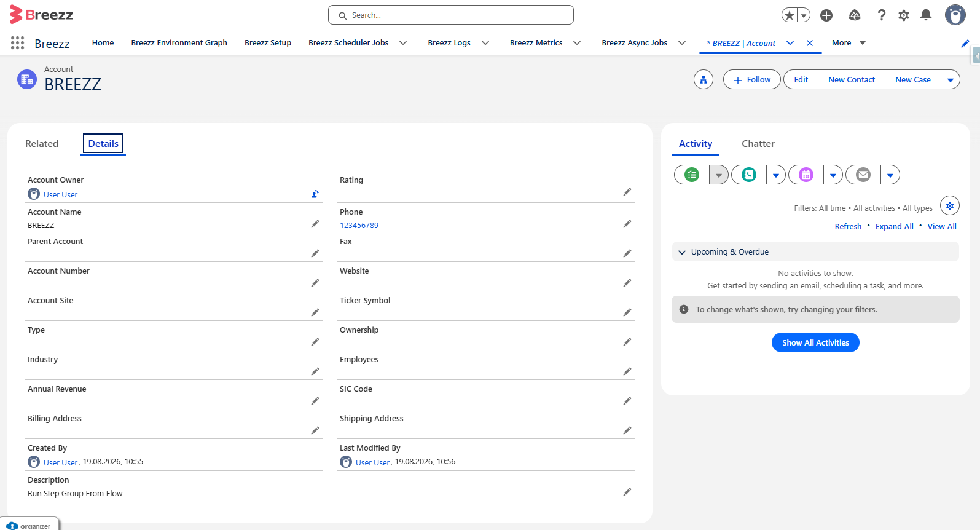Open Last Modified By User User link
Image resolution: width=980 pixels, height=530 pixels.
(x=372, y=463)
